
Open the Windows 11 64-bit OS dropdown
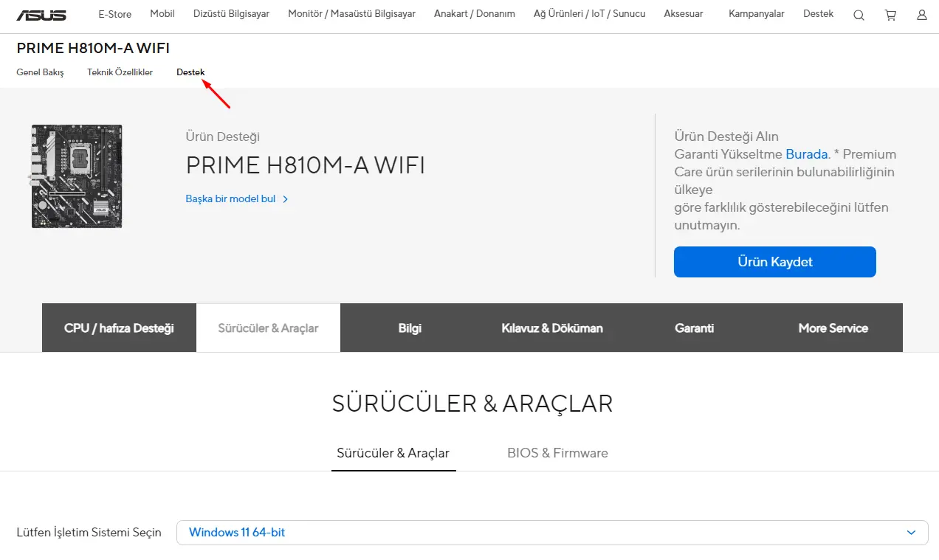[552, 533]
